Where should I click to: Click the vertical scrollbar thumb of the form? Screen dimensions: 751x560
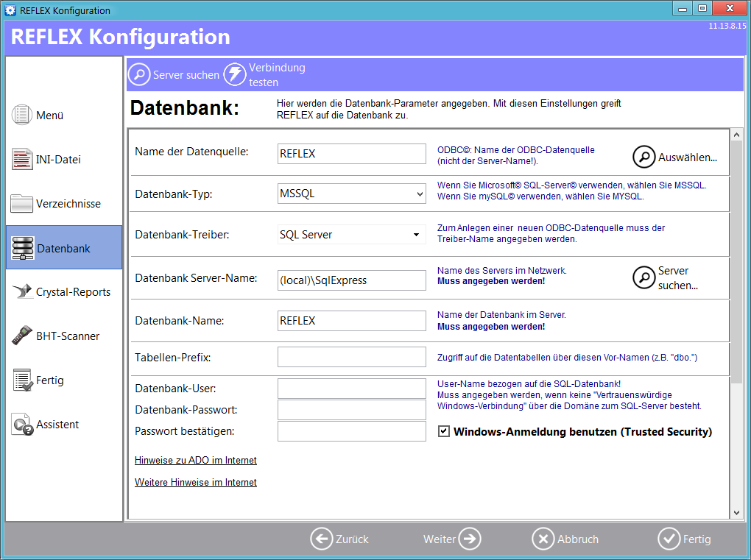click(736, 260)
